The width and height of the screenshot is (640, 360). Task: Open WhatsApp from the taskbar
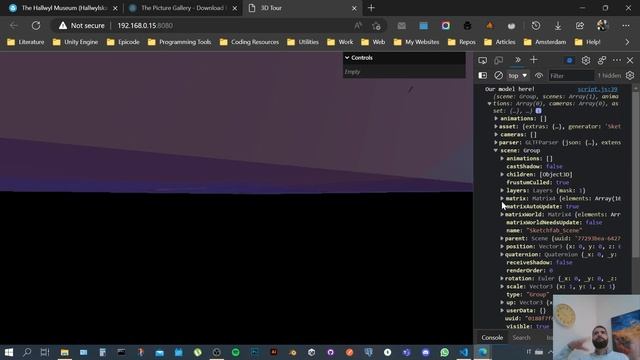click(x=444, y=352)
